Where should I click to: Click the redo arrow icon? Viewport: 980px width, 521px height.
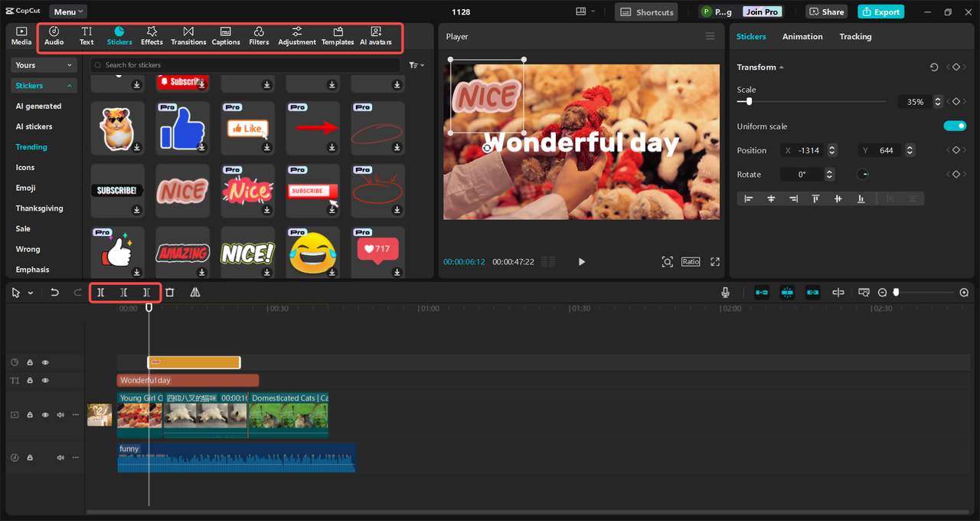click(x=77, y=293)
